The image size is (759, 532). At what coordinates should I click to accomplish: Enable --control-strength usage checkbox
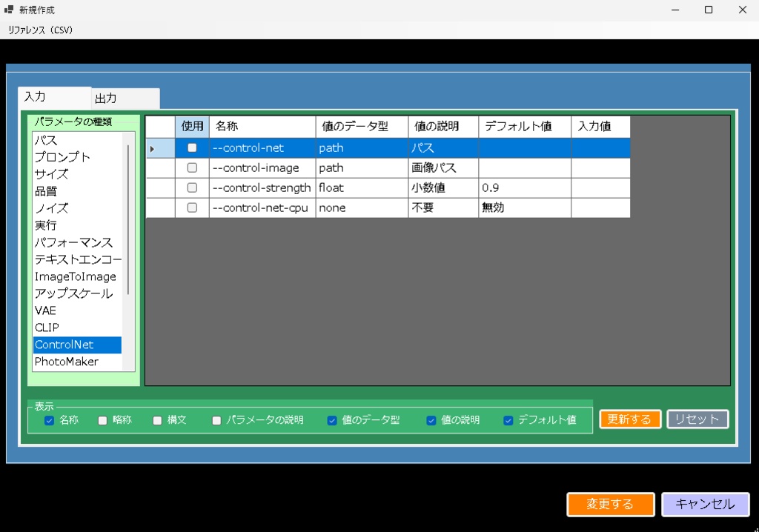pos(192,187)
